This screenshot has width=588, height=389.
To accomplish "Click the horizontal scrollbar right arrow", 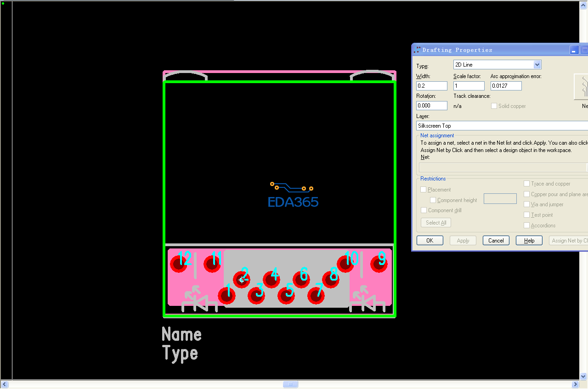I will 575,384.
